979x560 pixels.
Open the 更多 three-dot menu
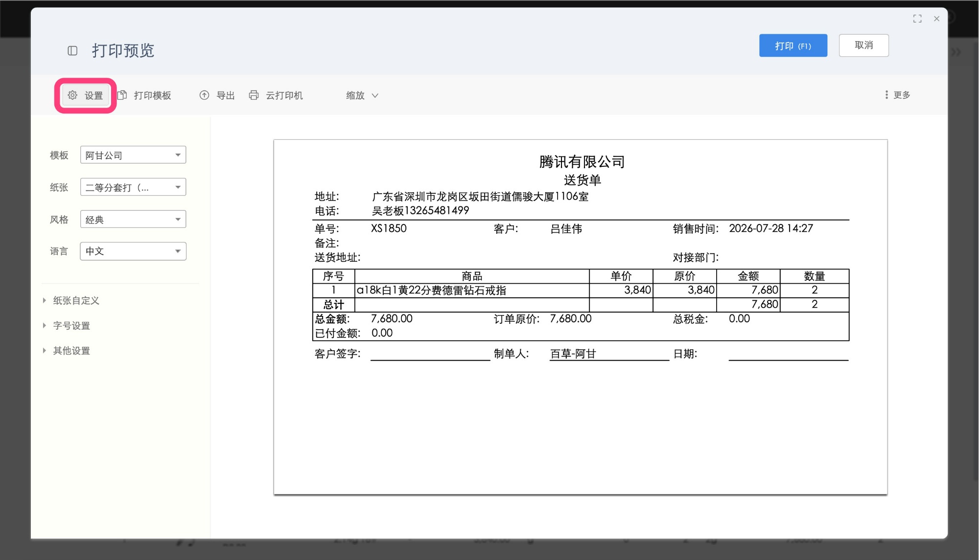tap(897, 95)
